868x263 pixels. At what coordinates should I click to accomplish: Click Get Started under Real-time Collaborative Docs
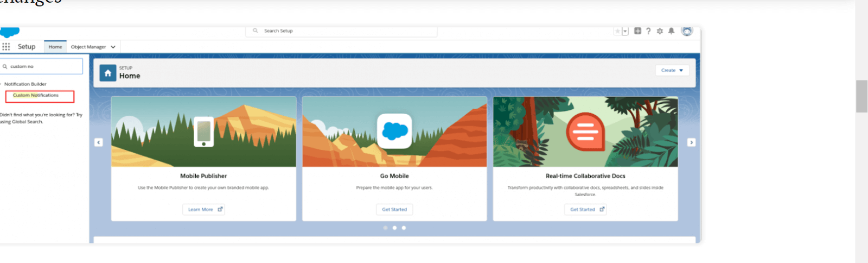585,209
